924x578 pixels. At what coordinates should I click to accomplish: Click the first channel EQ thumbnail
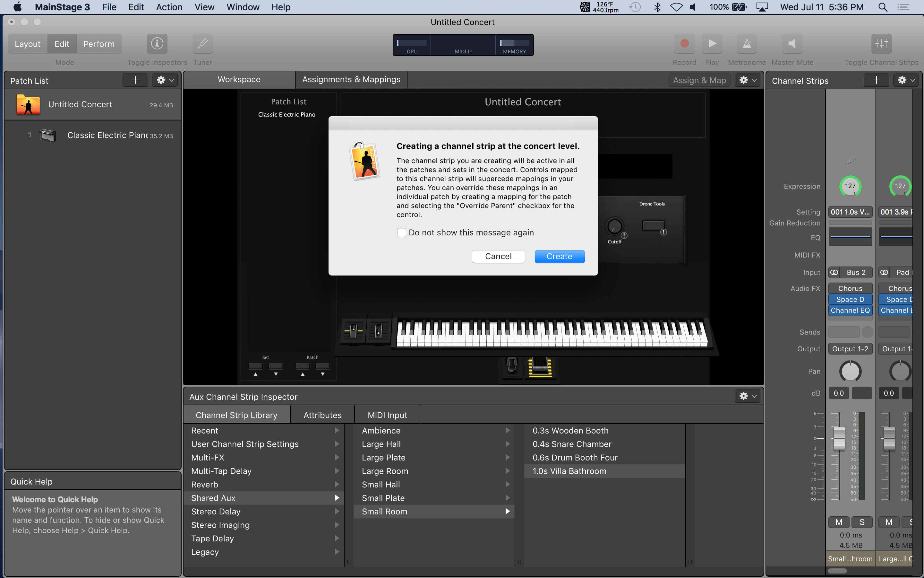pyautogui.click(x=850, y=237)
